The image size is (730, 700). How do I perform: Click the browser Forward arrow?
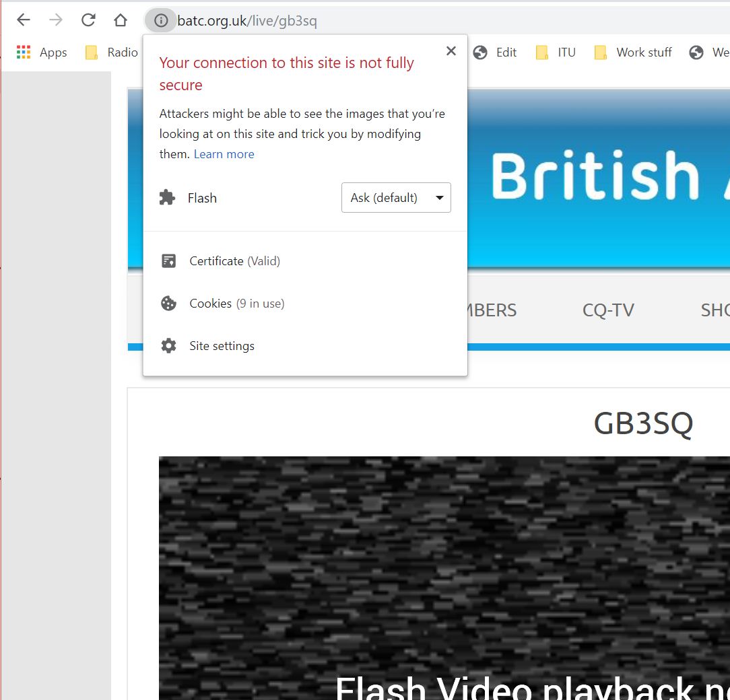click(56, 20)
